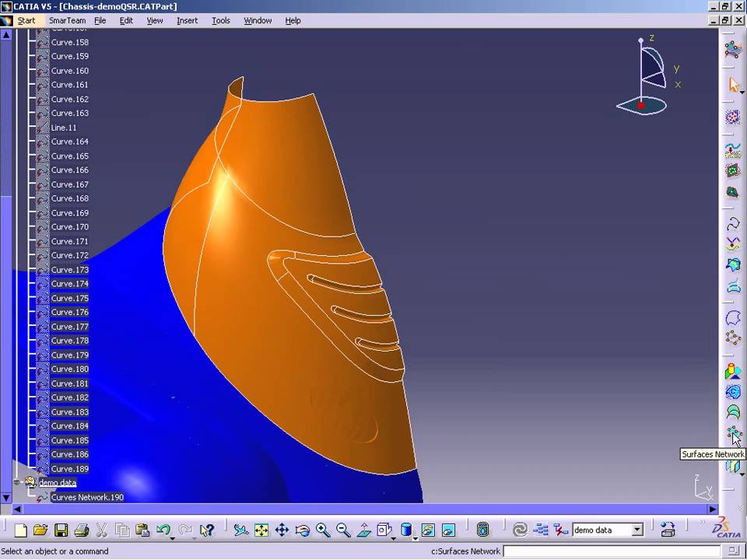Click the Surfaces Network icon under the cursor
The width and height of the screenshot is (747, 560).
[x=733, y=434]
